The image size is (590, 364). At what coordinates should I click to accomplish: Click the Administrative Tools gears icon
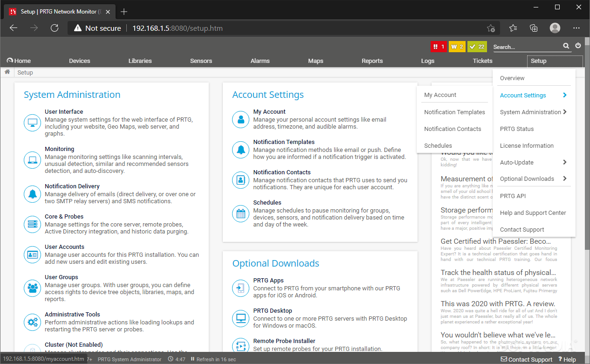33,322
